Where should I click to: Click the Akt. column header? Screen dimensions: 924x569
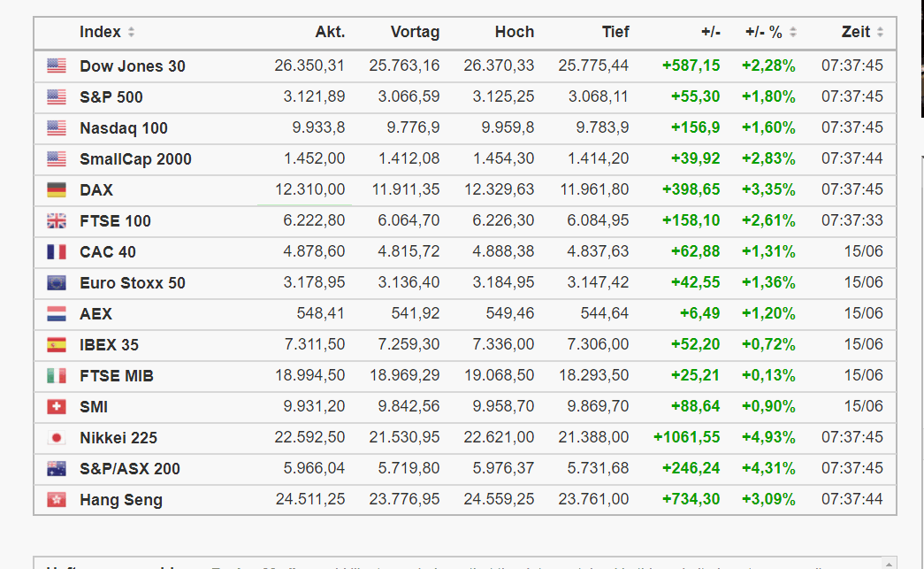(x=330, y=32)
